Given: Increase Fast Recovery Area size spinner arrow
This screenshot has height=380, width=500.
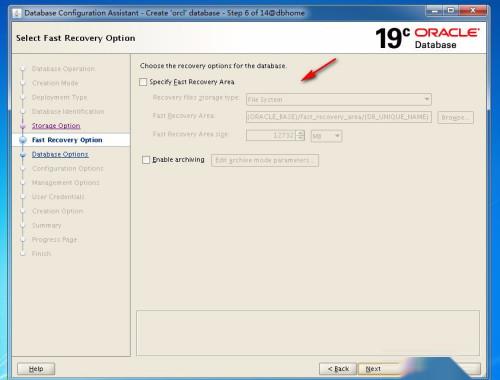Looking at the screenshot, I should [x=301, y=133].
